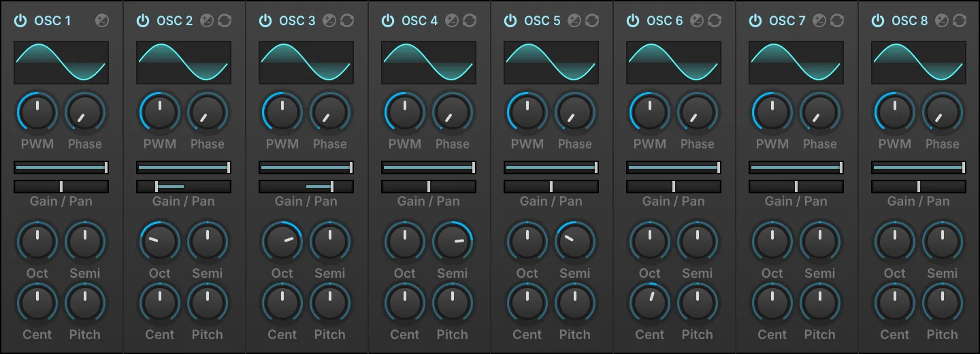Select the OSC 4 Cent knob
Screen dimensions: 980x354
point(405,302)
